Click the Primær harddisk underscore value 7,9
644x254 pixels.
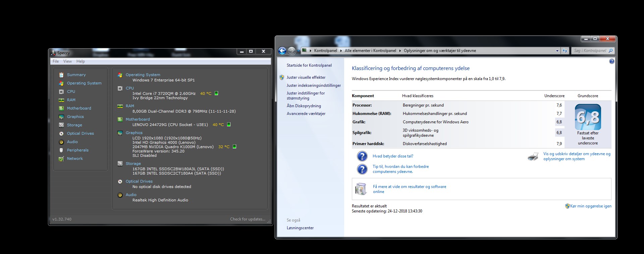coord(559,144)
